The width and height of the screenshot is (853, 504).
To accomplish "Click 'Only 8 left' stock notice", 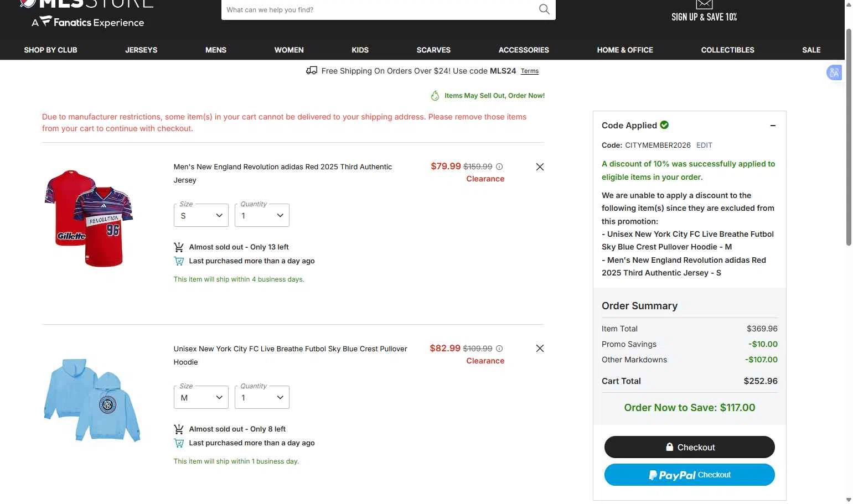I will point(237,429).
